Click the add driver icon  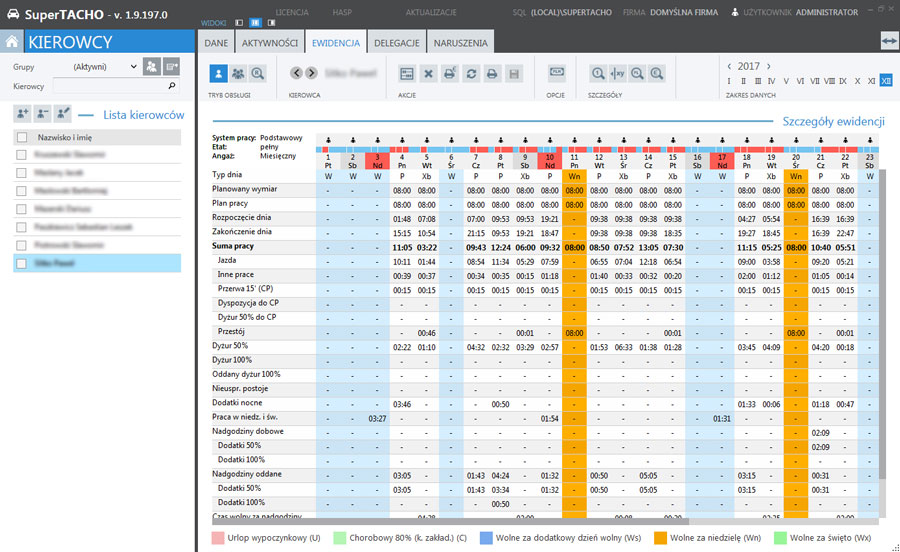(22, 114)
